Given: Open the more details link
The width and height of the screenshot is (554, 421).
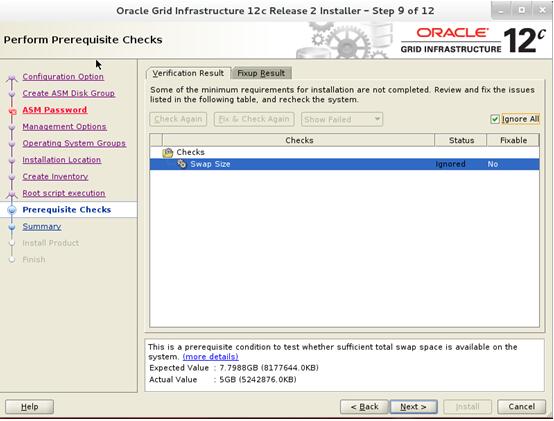Looking at the screenshot, I should [211, 357].
